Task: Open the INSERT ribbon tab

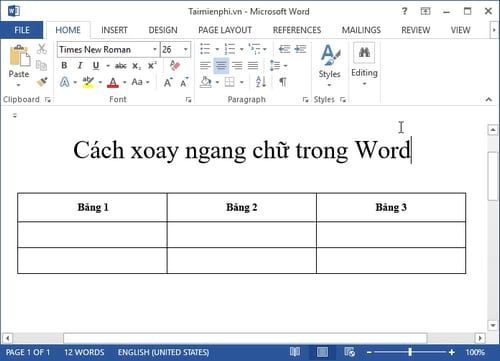Action: click(x=114, y=30)
